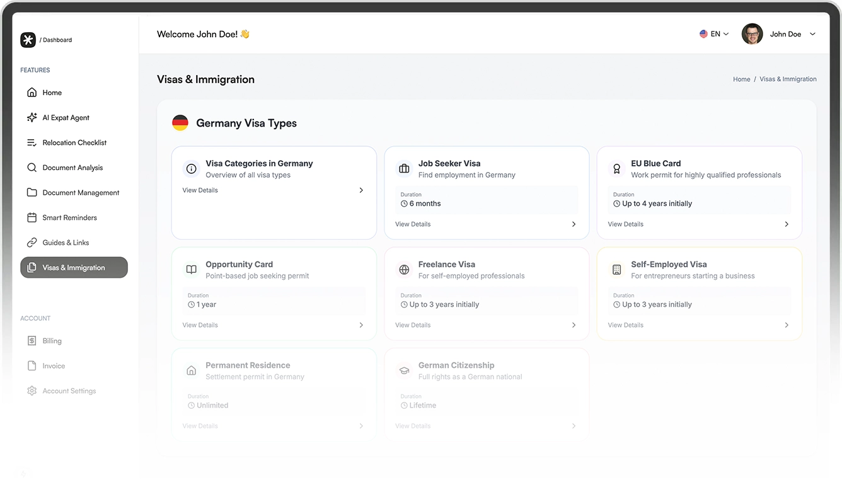Click the Document Analysis magnifier icon
This screenshot has width=842, height=504.
point(32,168)
